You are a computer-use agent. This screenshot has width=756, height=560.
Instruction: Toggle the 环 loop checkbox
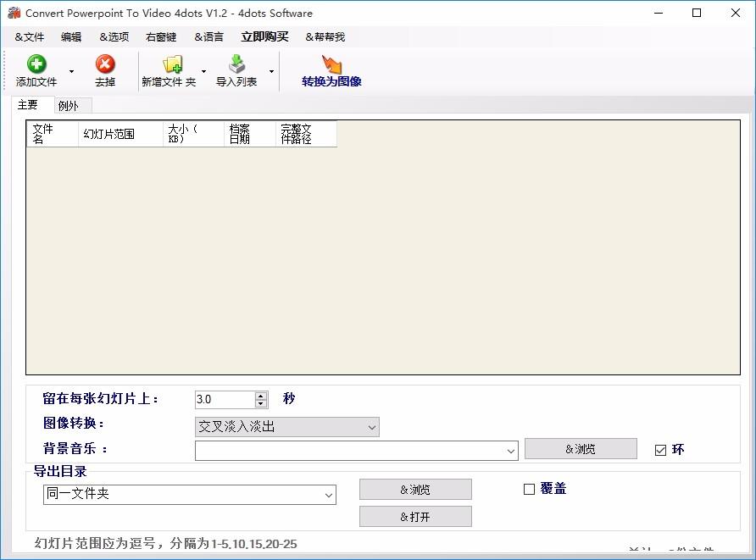coord(660,450)
